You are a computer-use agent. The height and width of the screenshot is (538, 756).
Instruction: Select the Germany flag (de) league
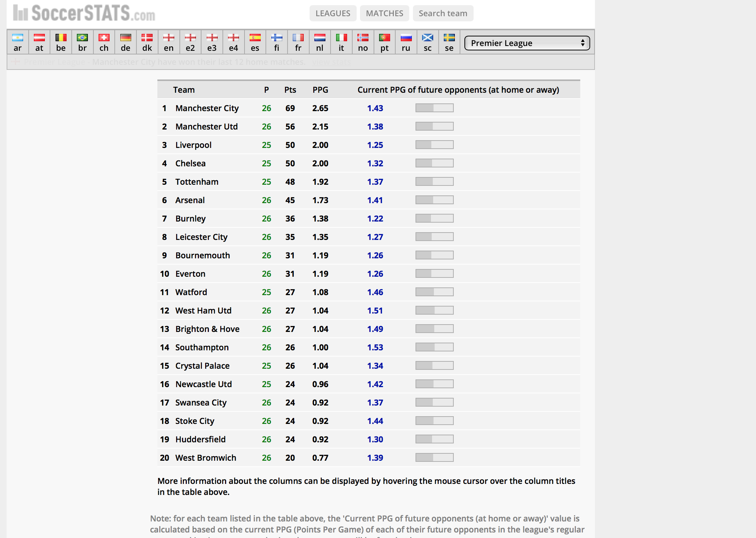(x=126, y=42)
